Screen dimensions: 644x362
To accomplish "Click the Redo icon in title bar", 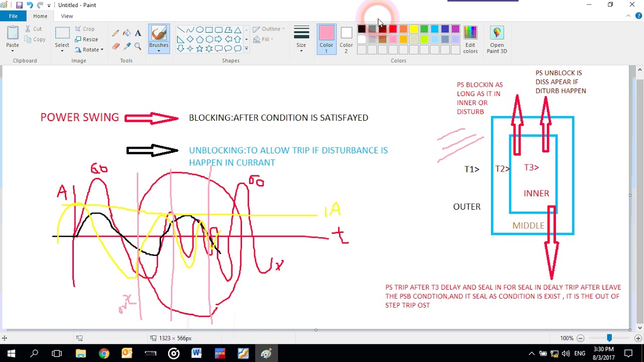I will point(40,5).
